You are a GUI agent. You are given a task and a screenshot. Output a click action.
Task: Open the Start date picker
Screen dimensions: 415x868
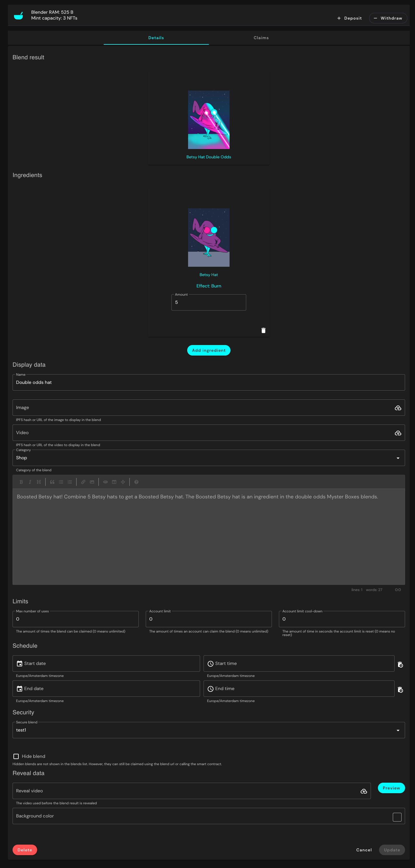106,663
